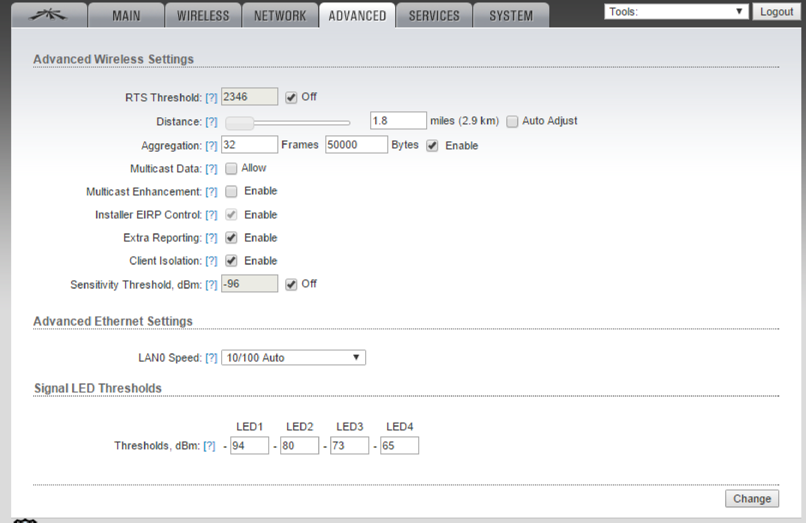Click the Aggregation Frames field
Image resolution: width=806 pixels, height=523 pixels.
tap(249, 145)
